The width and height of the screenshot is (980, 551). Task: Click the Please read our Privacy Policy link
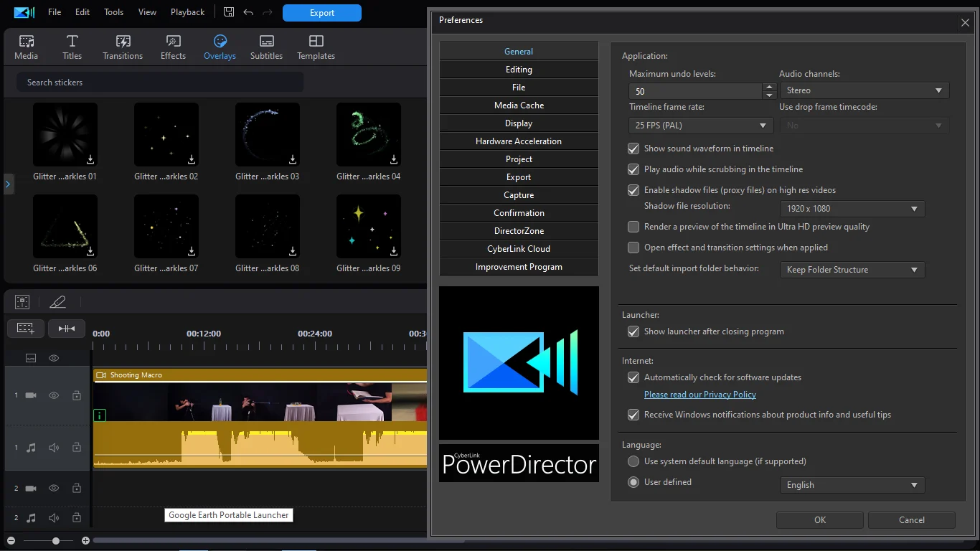699,395
